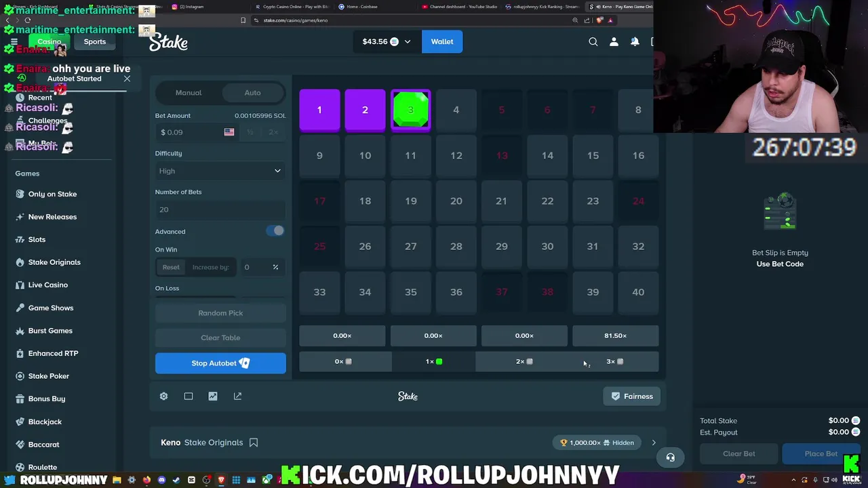Open the Fairness button
This screenshot has width=868, height=488.
(x=632, y=396)
